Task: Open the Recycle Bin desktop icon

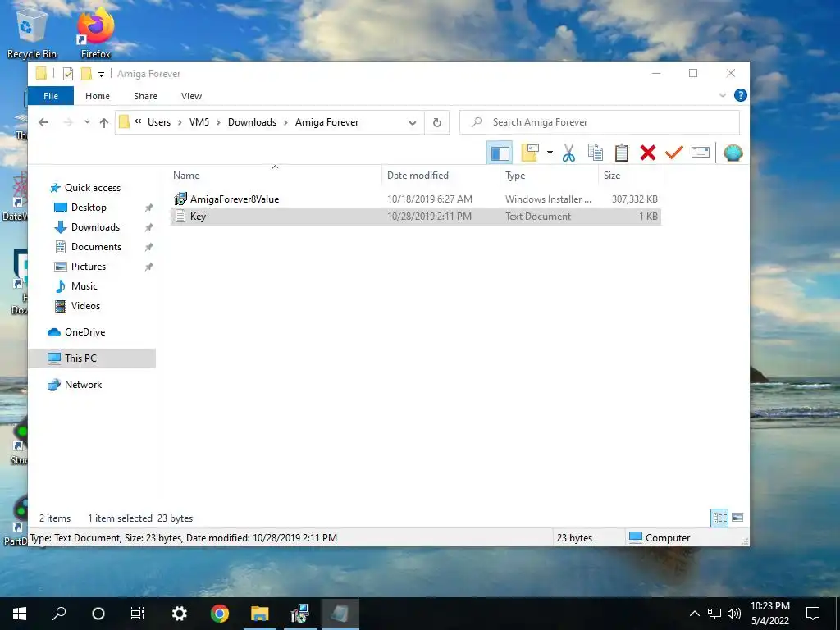Action: [32, 34]
